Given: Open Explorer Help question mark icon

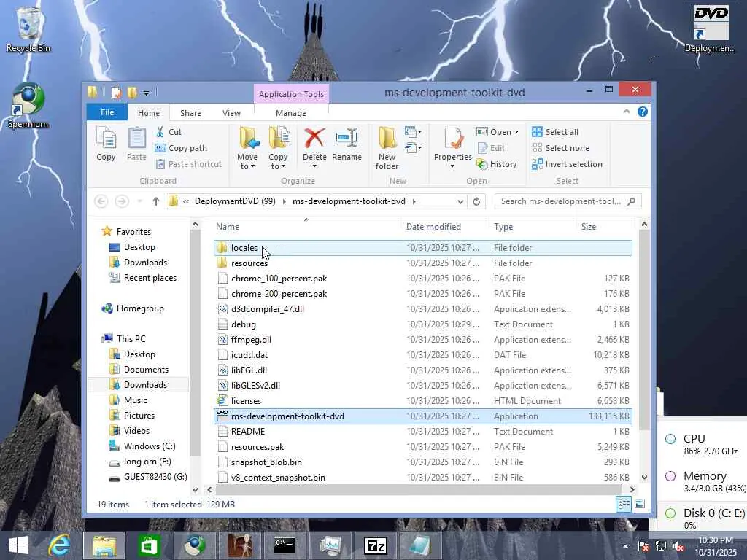Looking at the screenshot, I should pos(643,112).
